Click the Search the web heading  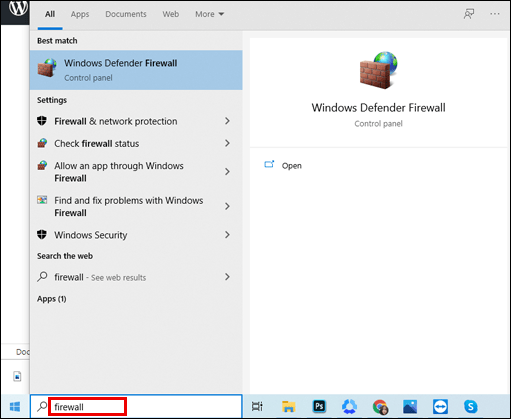click(65, 256)
